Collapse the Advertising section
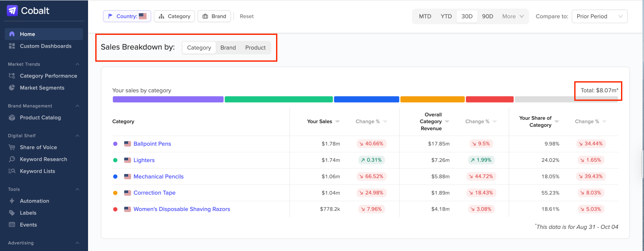Viewport: 644px width, 251px height. pyautogui.click(x=77, y=243)
